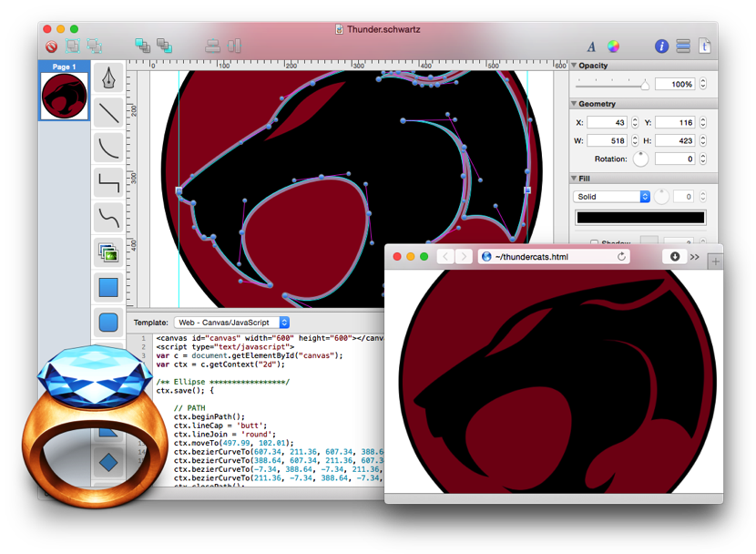Collapse the Fill section
Image resolution: width=756 pixels, height=554 pixels.
coord(574,179)
